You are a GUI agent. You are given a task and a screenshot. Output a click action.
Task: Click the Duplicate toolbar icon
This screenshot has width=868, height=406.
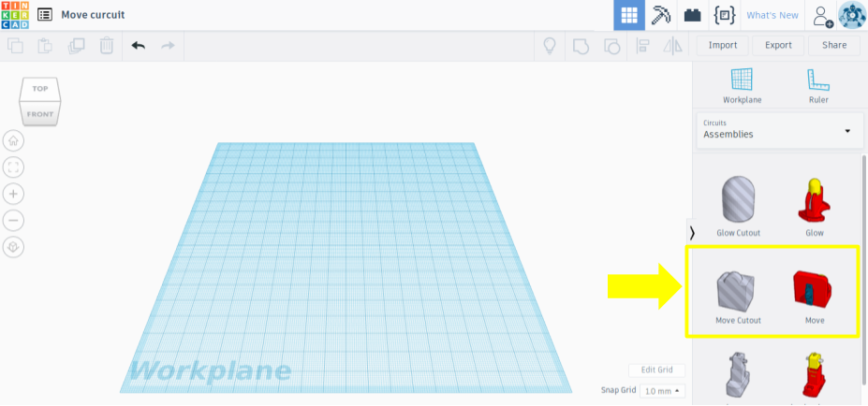(x=76, y=45)
